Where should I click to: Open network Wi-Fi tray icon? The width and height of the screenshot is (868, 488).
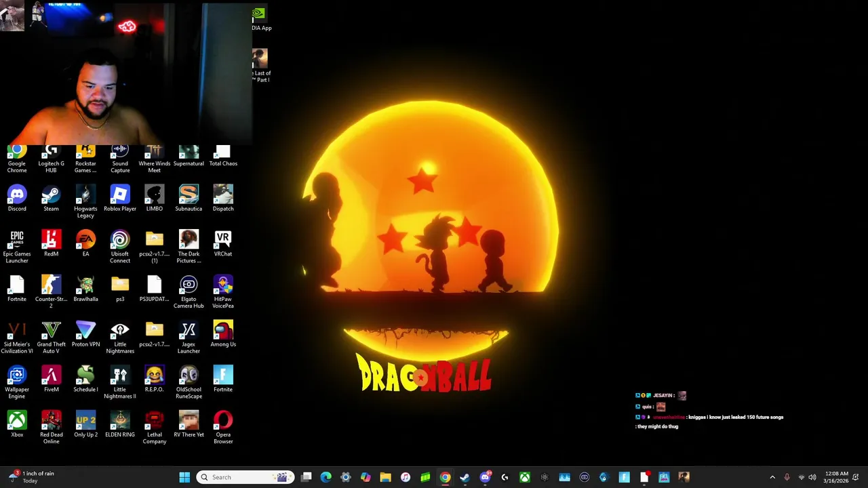pos(801,477)
